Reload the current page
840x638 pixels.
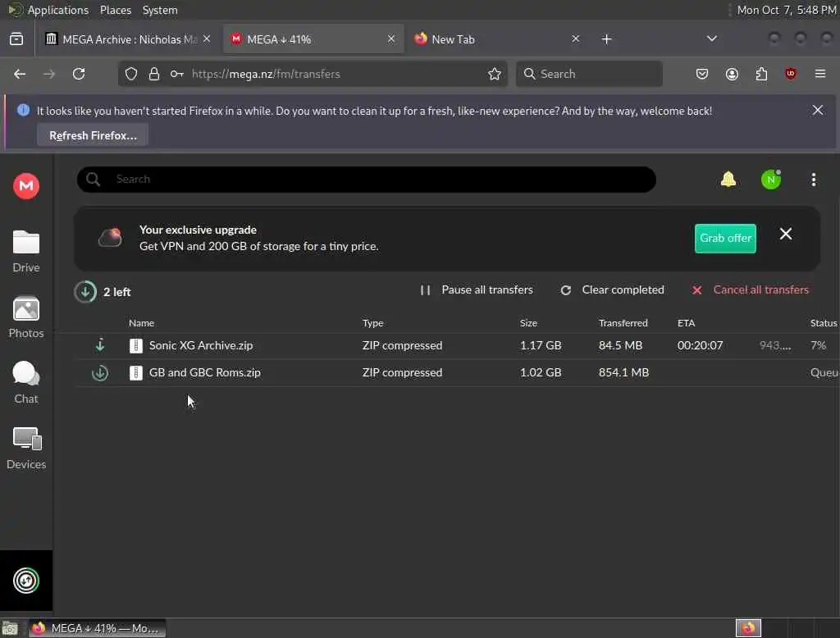click(79, 74)
